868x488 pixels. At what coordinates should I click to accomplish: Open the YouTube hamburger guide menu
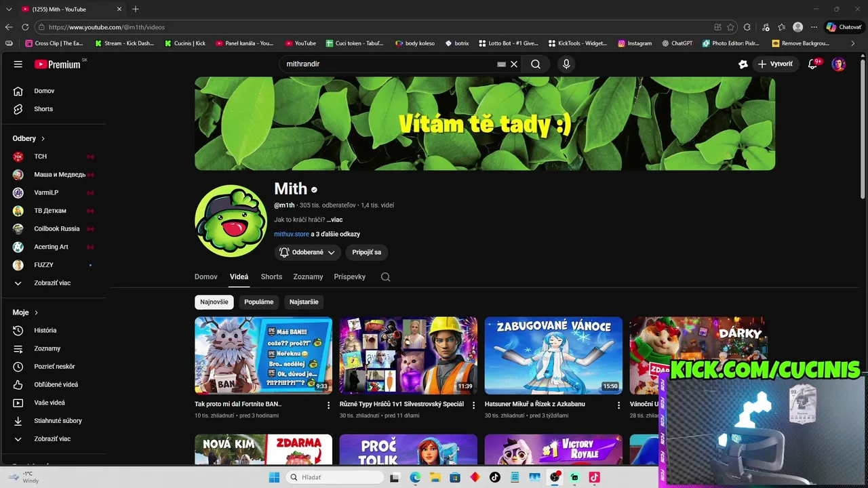18,64
